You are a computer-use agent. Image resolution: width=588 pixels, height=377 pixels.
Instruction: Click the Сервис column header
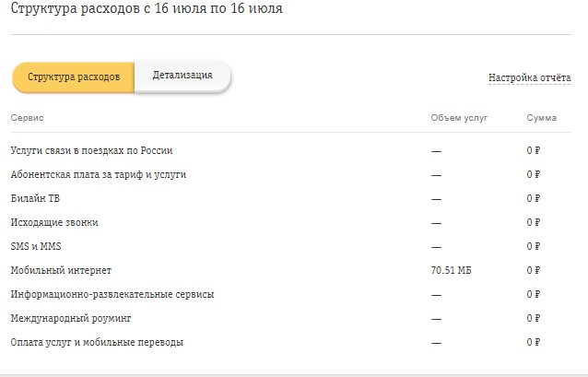tap(27, 118)
